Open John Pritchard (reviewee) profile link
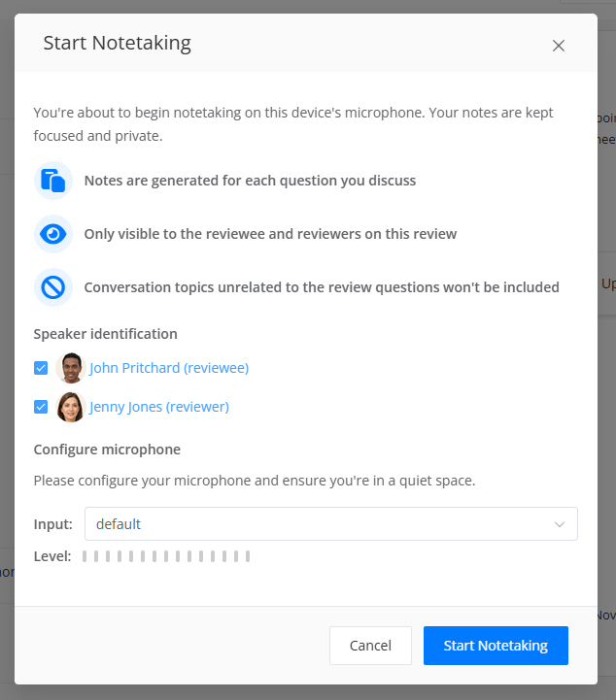The height and width of the screenshot is (700, 616). click(x=169, y=368)
